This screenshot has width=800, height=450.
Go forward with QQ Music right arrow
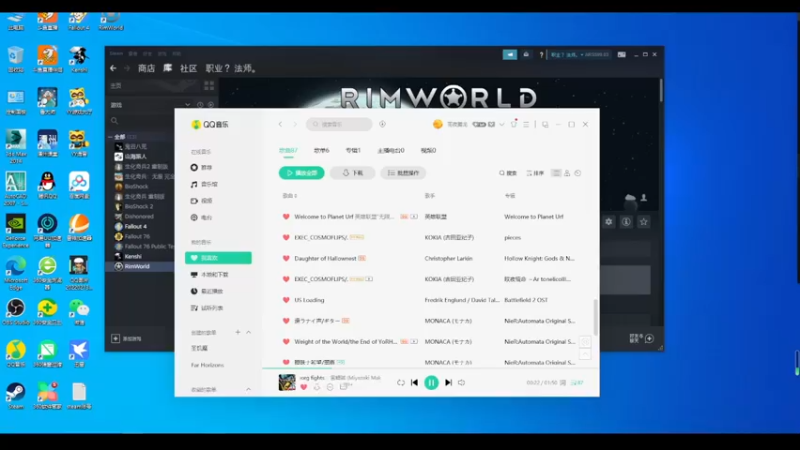[x=294, y=124]
